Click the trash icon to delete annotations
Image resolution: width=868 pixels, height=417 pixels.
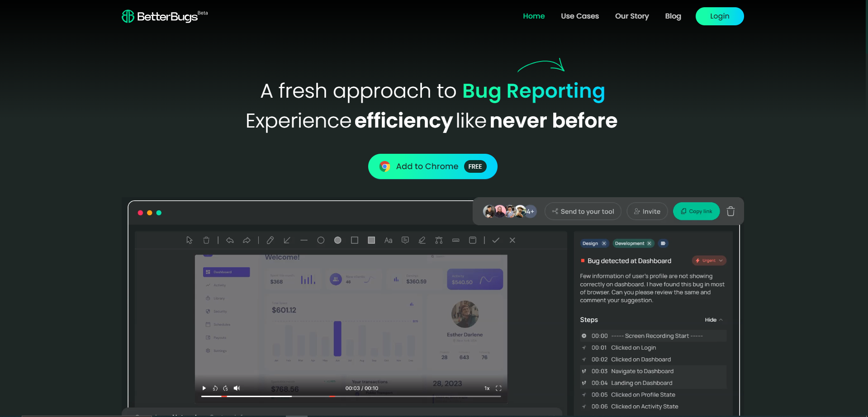[x=206, y=240]
